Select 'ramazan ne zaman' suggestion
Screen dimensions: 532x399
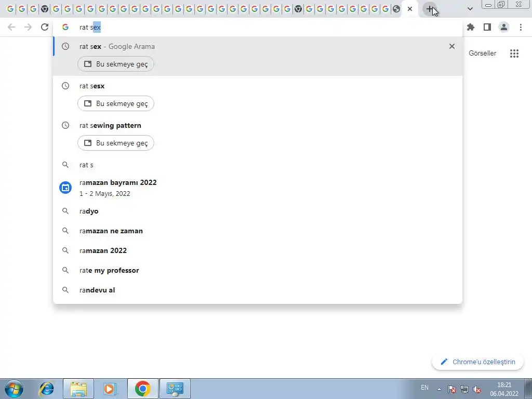[x=258, y=231]
